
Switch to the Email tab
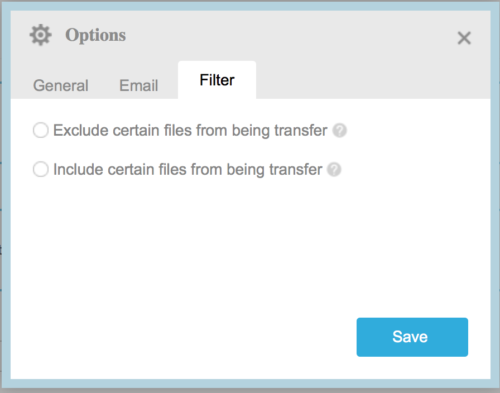(x=139, y=85)
